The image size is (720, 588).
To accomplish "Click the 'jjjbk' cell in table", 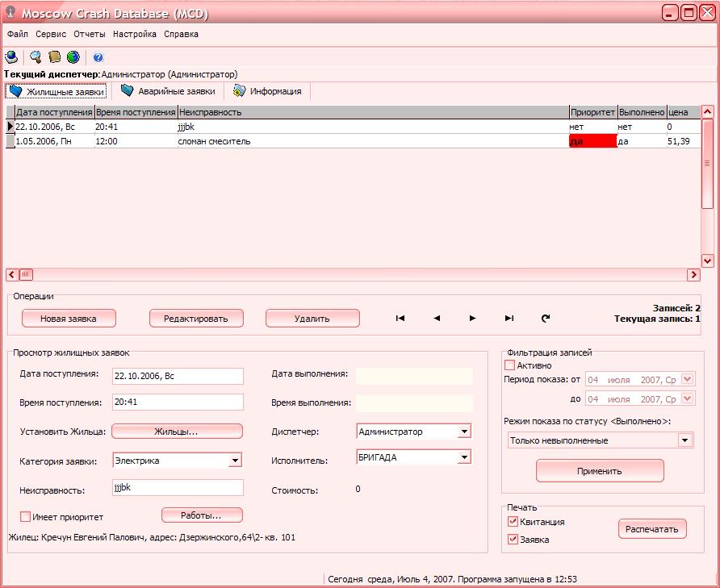I will click(373, 127).
